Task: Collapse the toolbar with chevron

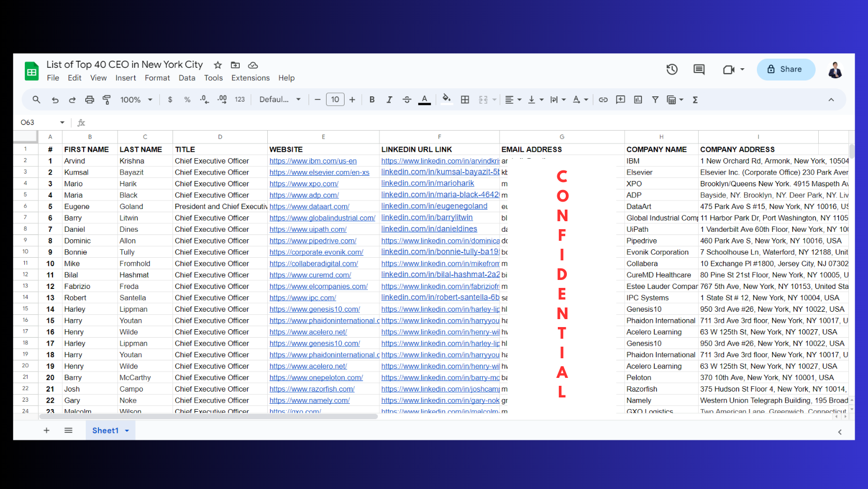Action: (x=831, y=99)
